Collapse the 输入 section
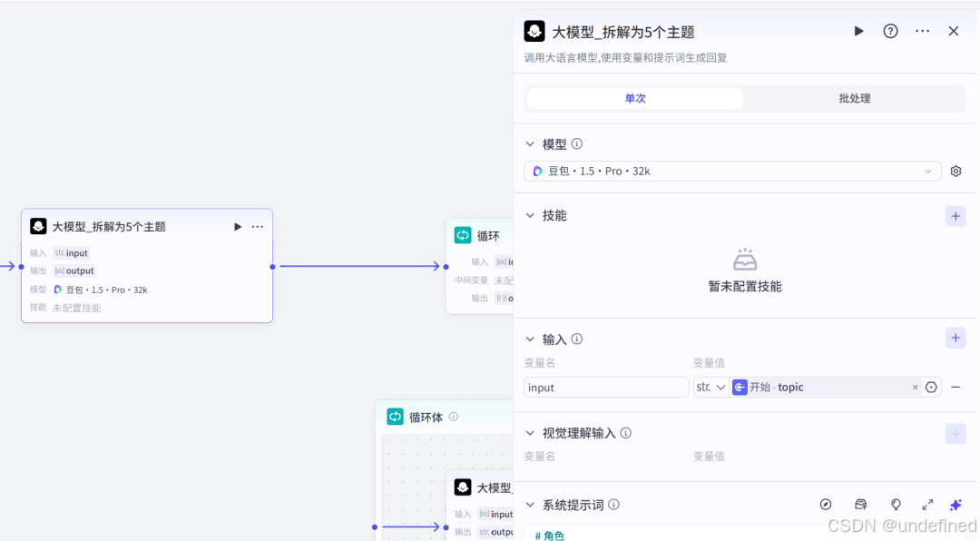The width and height of the screenshot is (980, 541). (530, 339)
